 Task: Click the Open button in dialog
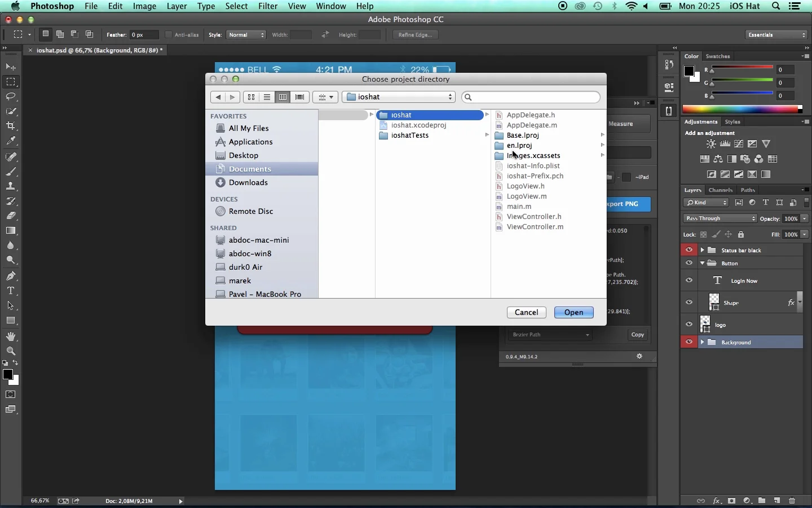click(574, 313)
